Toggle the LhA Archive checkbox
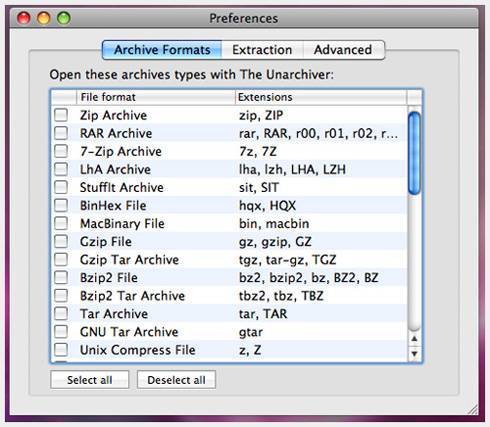490x427 pixels. pos(61,169)
